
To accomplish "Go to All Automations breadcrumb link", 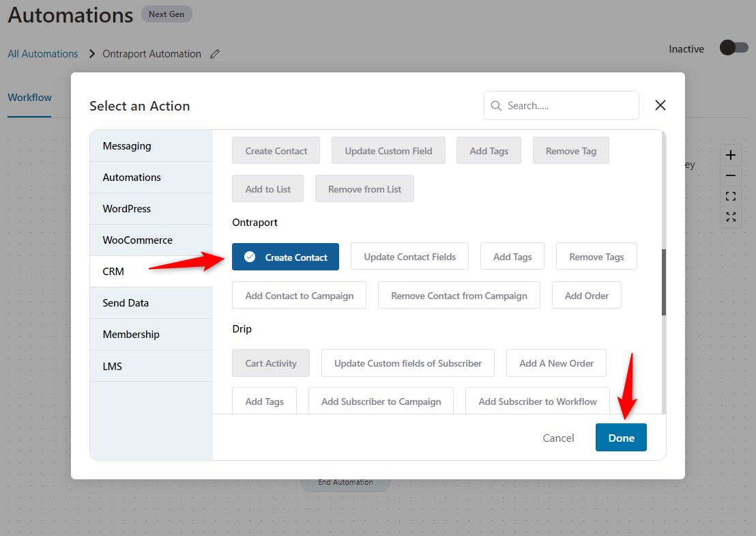I will (43, 54).
